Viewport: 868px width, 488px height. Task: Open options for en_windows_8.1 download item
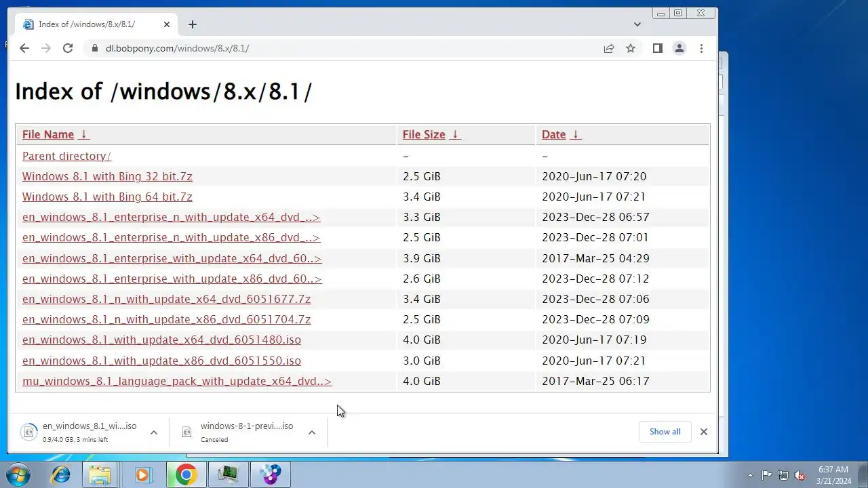pos(154,432)
